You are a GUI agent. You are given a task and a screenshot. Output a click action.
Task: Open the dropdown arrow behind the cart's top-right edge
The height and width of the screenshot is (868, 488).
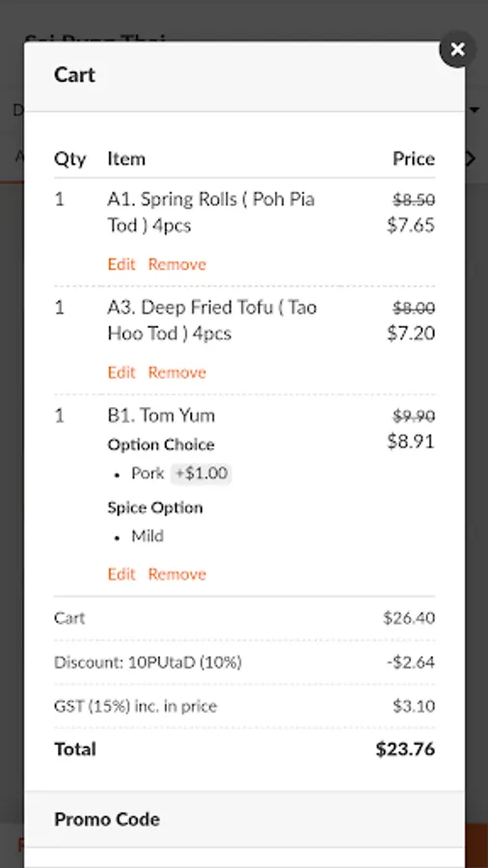point(474,110)
